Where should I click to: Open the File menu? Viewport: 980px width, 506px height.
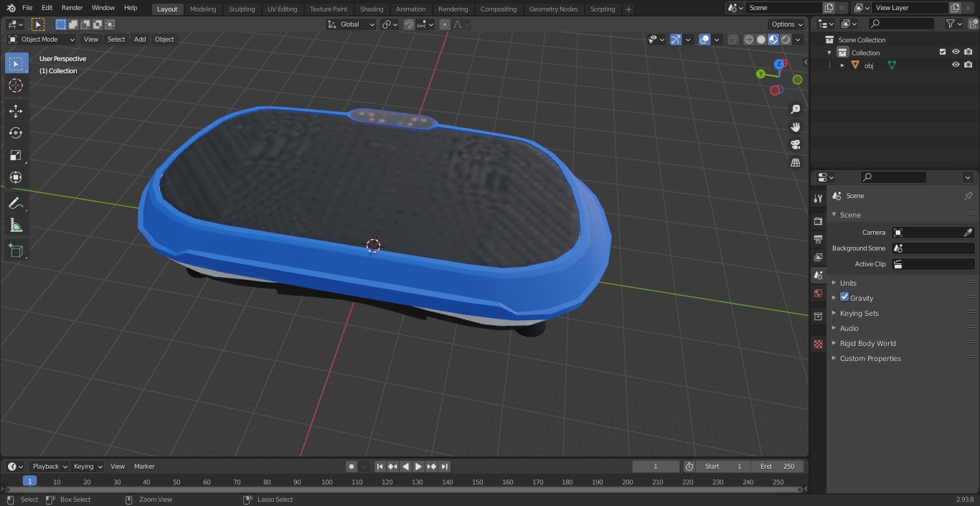[27, 8]
